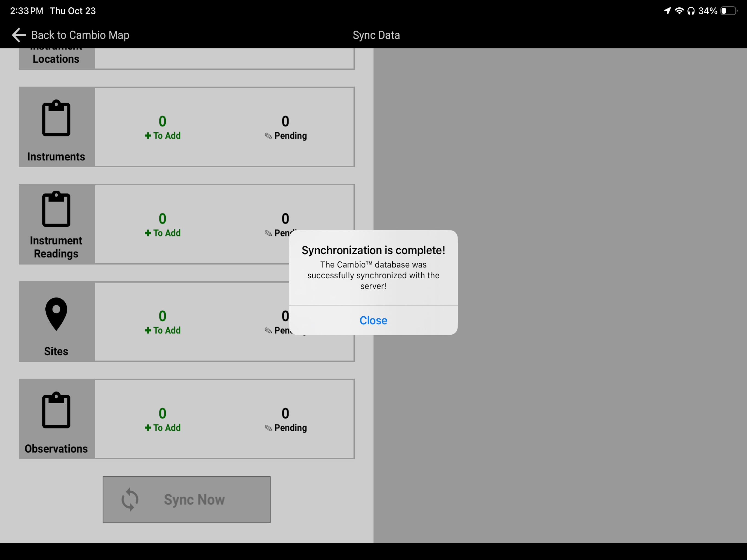Image resolution: width=747 pixels, height=560 pixels.
Task: Tap the plus icon in Instrument Readings To Add
Action: [x=148, y=233]
